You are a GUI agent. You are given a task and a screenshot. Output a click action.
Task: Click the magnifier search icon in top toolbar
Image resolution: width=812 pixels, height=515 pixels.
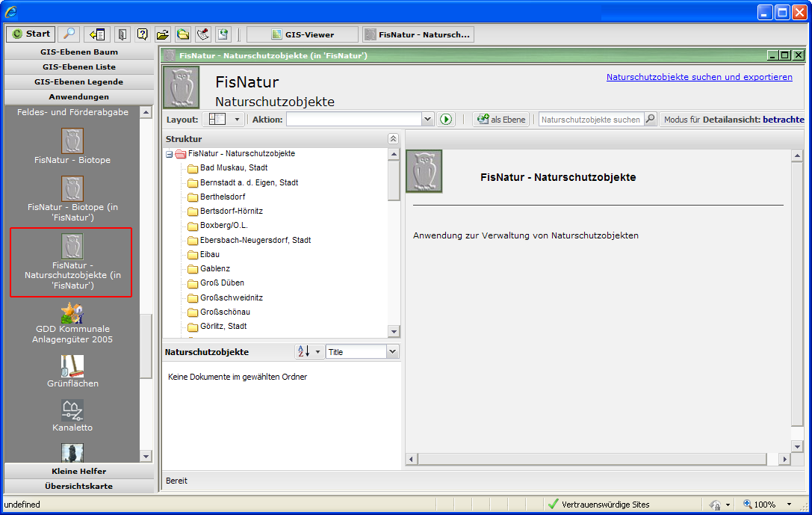point(69,34)
